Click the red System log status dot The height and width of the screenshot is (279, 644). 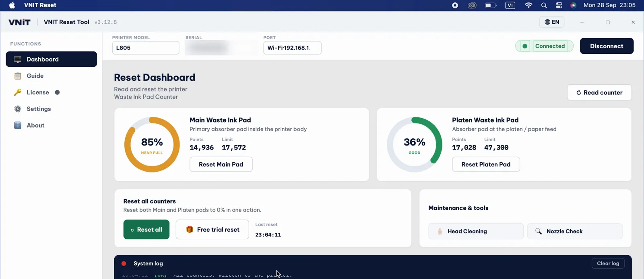tap(124, 264)
